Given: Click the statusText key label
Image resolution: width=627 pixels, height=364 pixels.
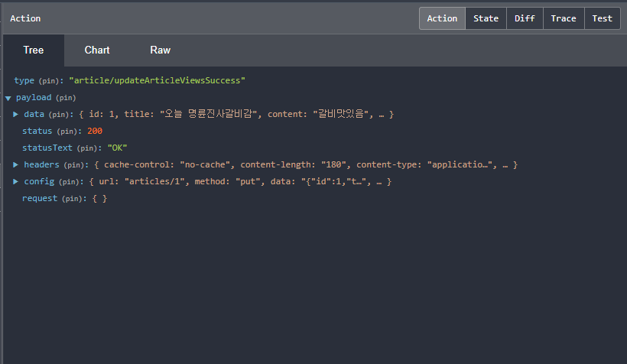Looking at the screenshot, I should pos(47,148).
